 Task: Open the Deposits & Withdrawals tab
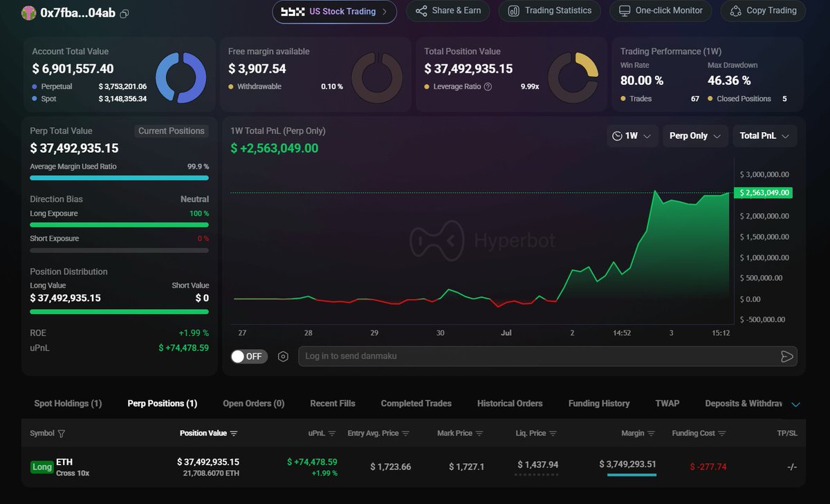click(744, 403)
